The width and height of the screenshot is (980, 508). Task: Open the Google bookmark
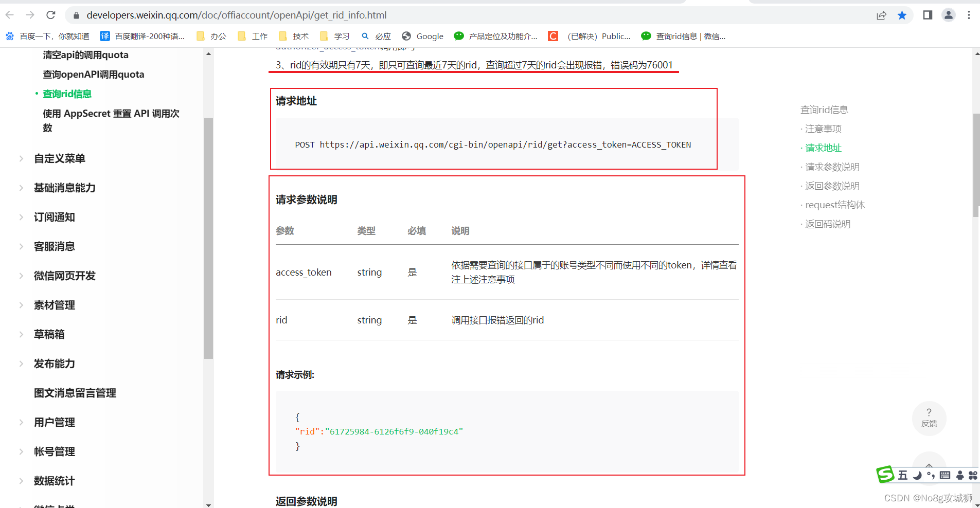(422, 36)
